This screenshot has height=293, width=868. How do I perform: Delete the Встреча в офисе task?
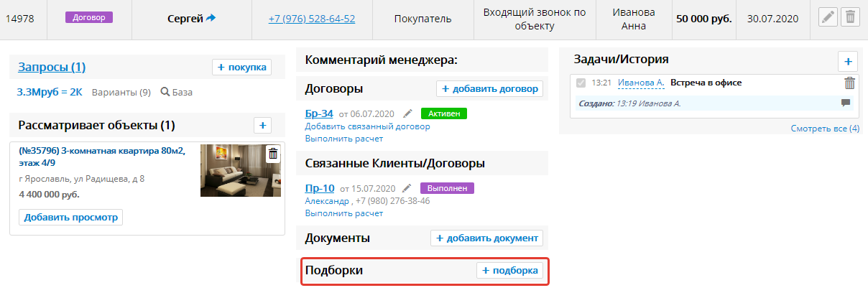pos(849,83)
